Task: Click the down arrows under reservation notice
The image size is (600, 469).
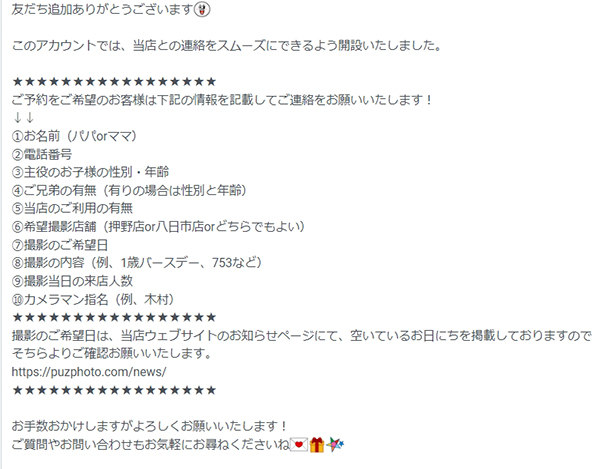Action: 23,118
